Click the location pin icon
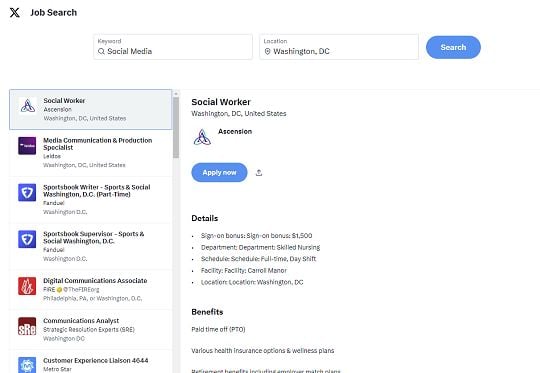This screenshot has width=540, height=373. pos(267,51)
